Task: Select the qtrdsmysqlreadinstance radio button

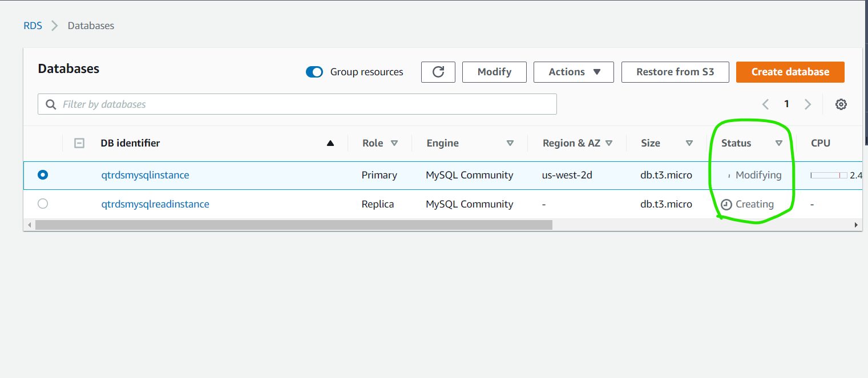Action: click(x=43, y=204)
